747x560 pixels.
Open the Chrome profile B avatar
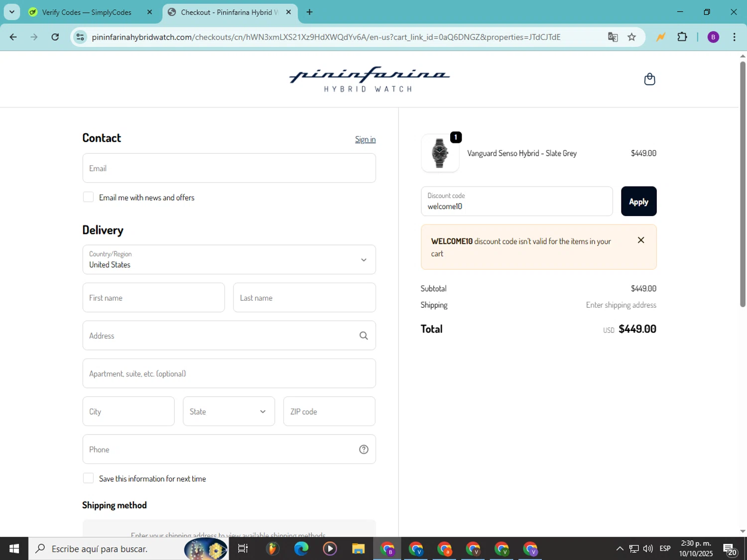(713, 37)
